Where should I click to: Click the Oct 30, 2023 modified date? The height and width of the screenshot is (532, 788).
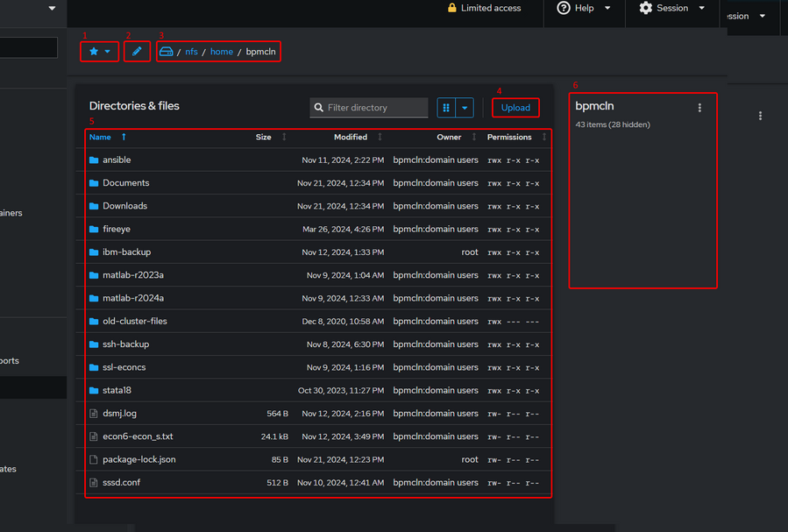(341, 390)
